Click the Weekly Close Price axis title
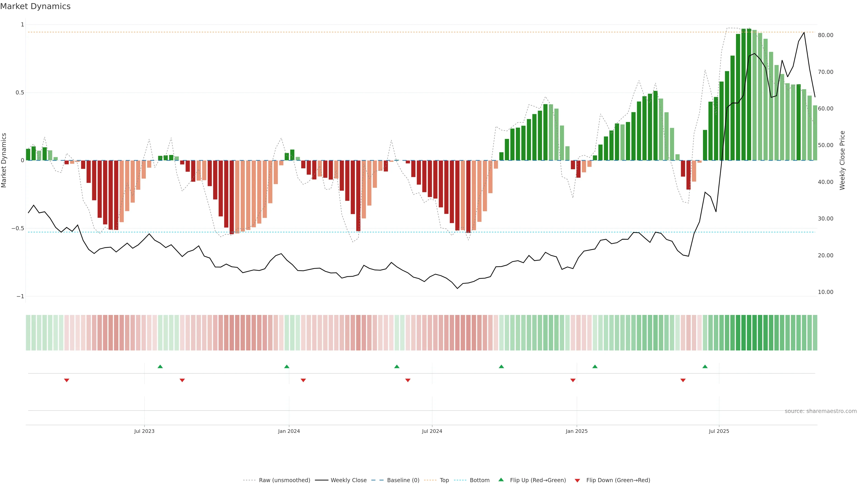Viewport: 868px width, 488px height. 842,160
